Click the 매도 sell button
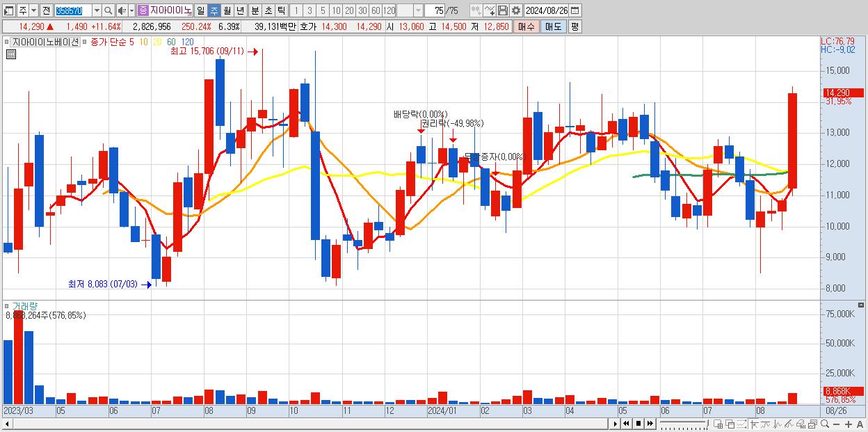The image size is (868, 432). 553,26
